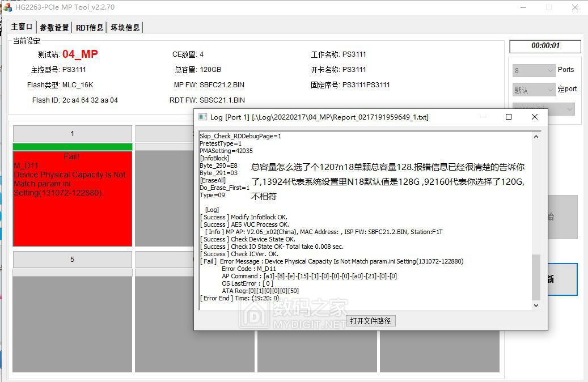Open the 坏块信息 tab
The height and width of the screenshot is (382, 588).
[125, 27]
